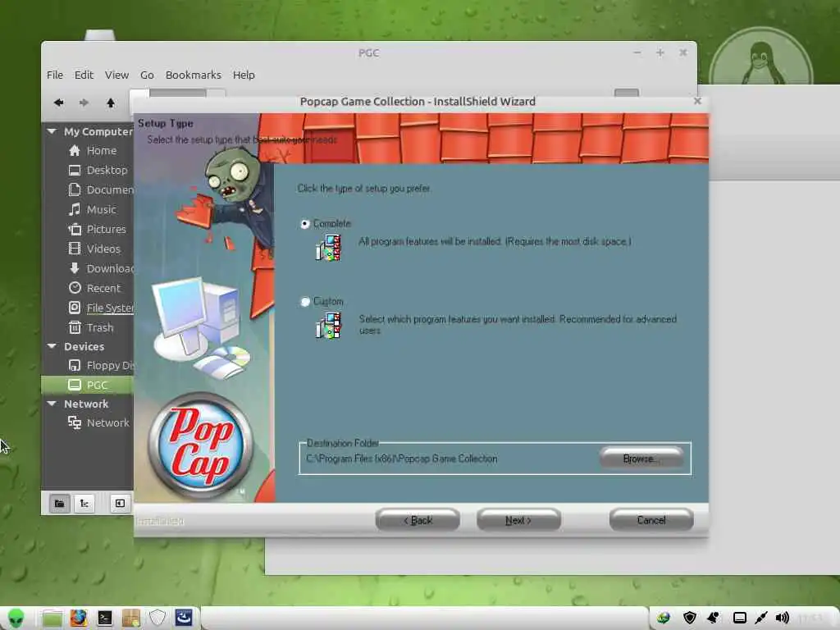840x630 pixels.
Task: Click the blue installer taskbar icon
Action: [184, 619]
